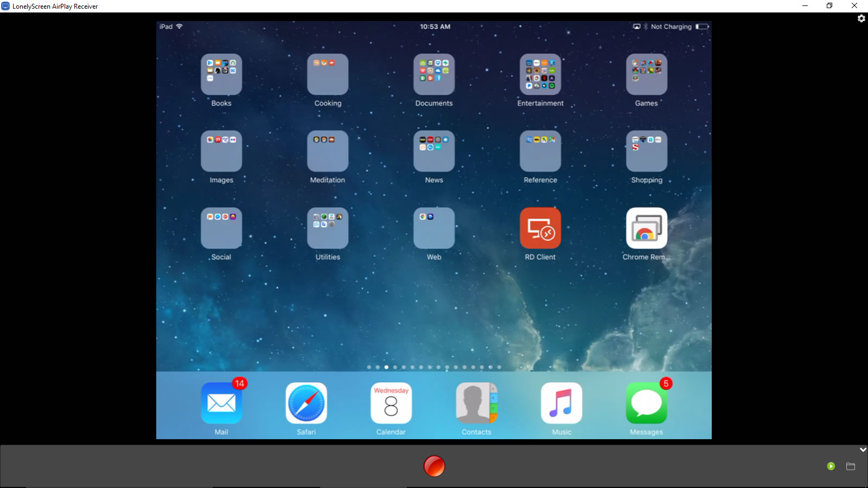The width and height of the screenshot is (868, 488).
Task: Open the Chrome Remote Desktop app
Action: pos(646,228)
